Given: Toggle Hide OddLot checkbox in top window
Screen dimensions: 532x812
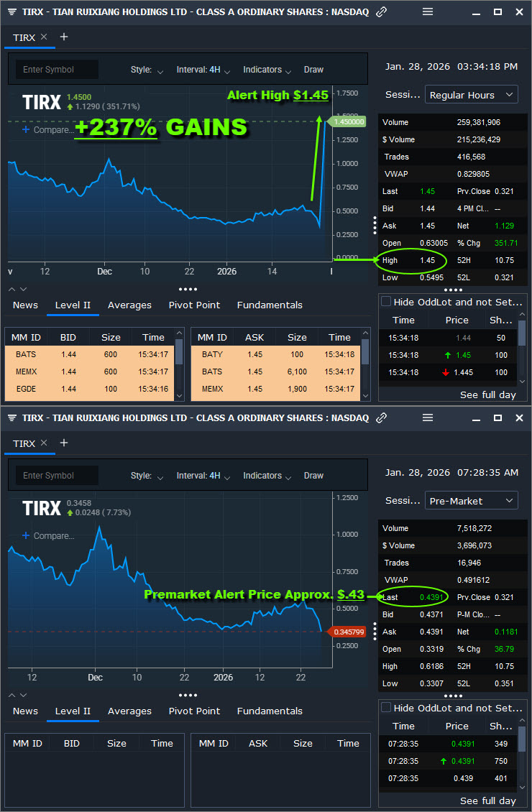Looking at the screenshot, I should 386,301.
